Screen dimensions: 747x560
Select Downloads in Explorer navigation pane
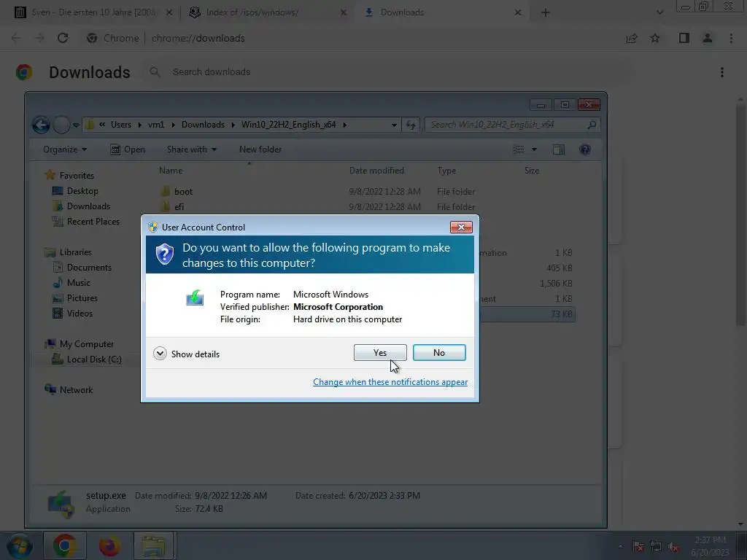82,206
